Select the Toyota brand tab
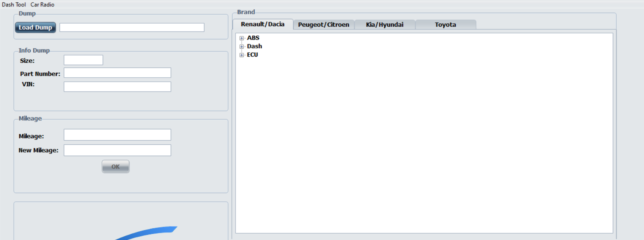Viewport: 644px width, 240px height. point(445,25)
